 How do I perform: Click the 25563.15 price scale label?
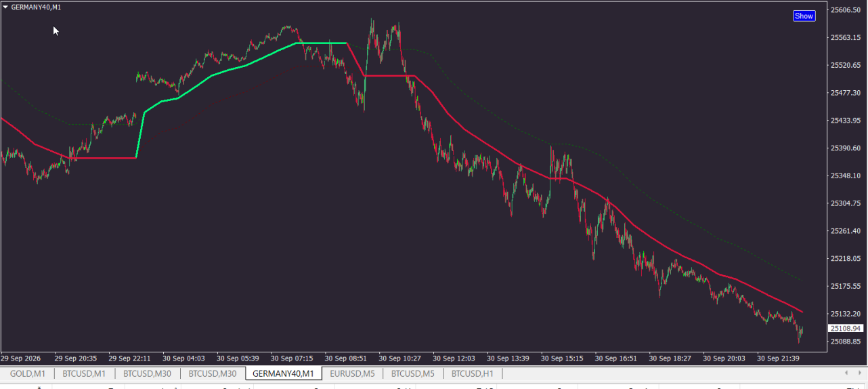(x=845, y=38)
